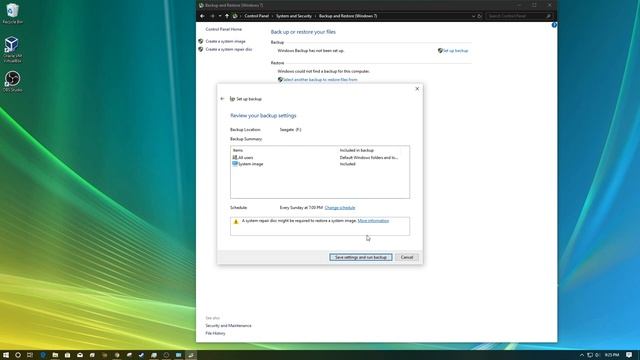
Task: Open File History under See also
Action: (x=215, y=333)
